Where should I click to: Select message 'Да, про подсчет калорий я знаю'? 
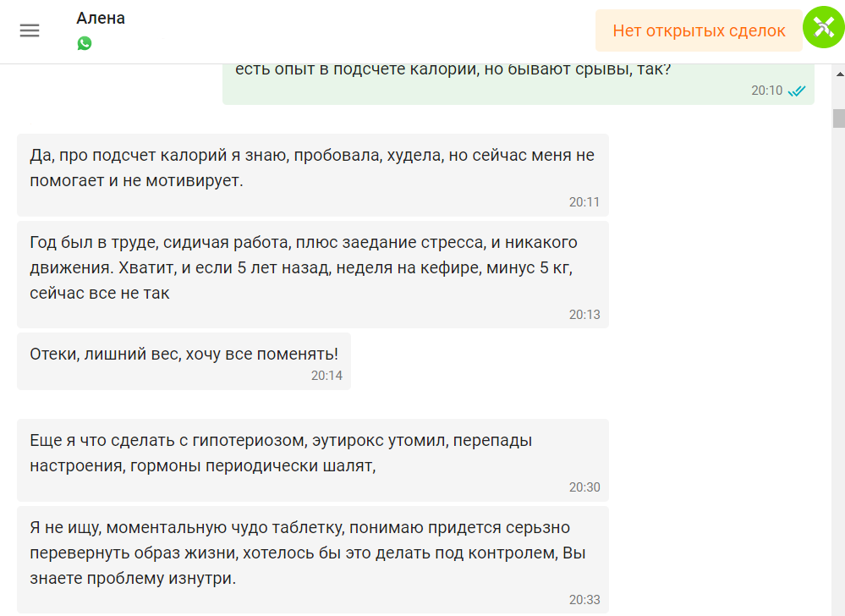[313, 175]
